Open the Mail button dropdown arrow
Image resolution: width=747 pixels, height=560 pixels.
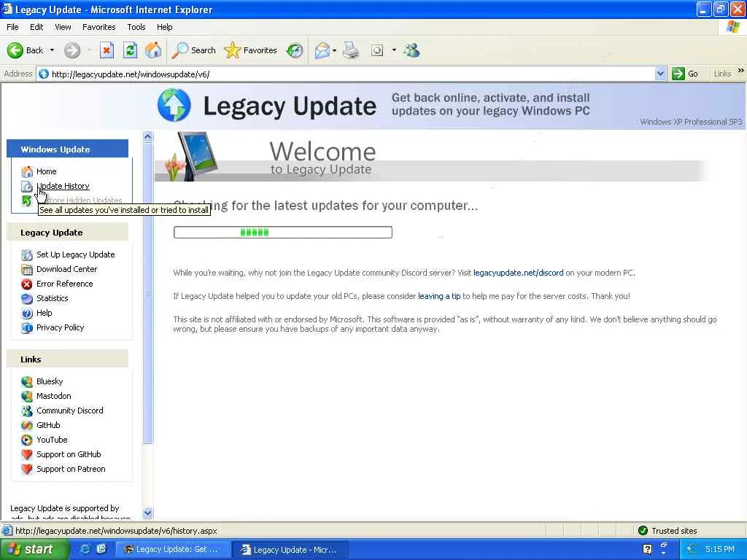(x=334, y=50)
